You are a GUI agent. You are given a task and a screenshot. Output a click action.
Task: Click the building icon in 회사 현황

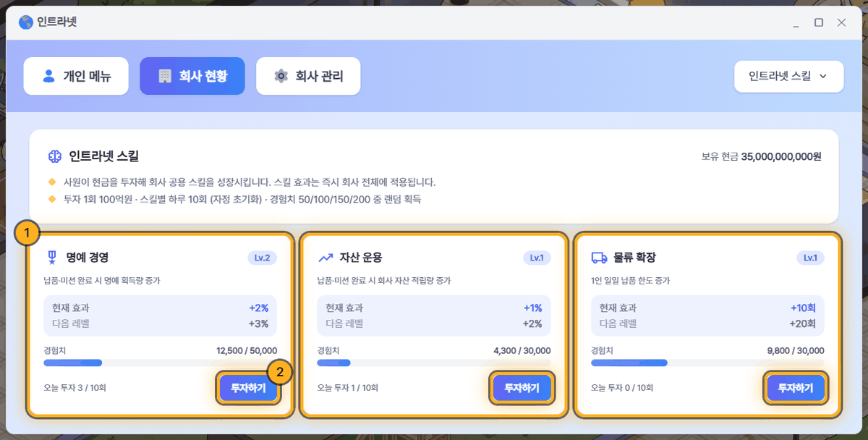tap(165, 76)
